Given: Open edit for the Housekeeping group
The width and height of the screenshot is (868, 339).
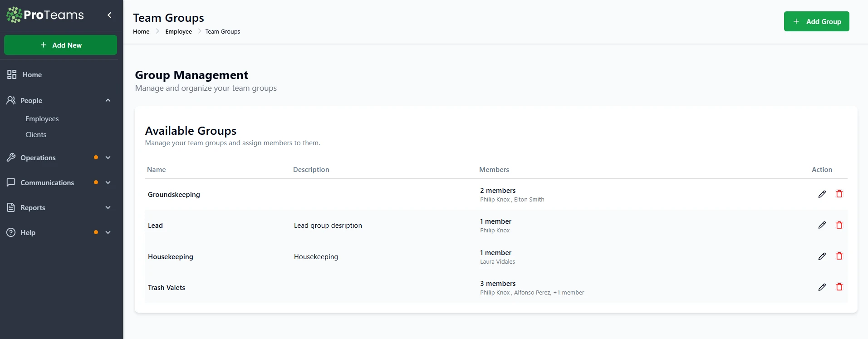Looking at the screenshot, I should click(x=822, y=256).
